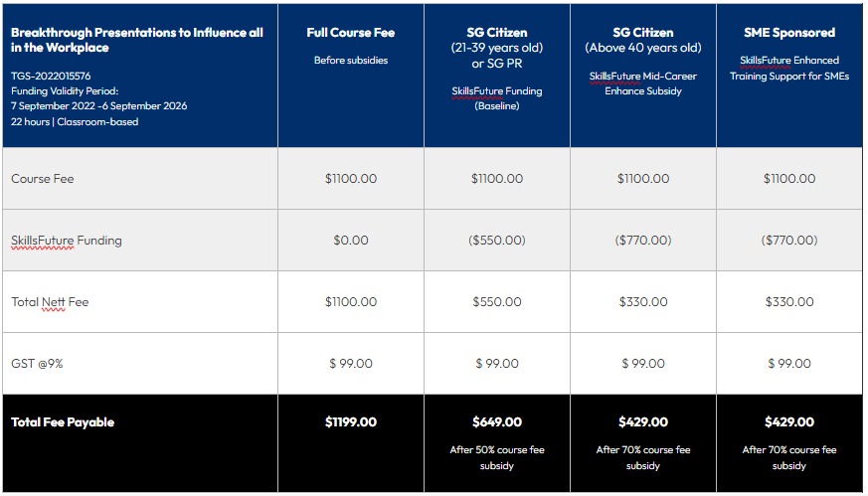The image size is (868, 496).
Task: Select the TGS-2022015576 course code
Action: pyautogui.click(x=52, y=75)
